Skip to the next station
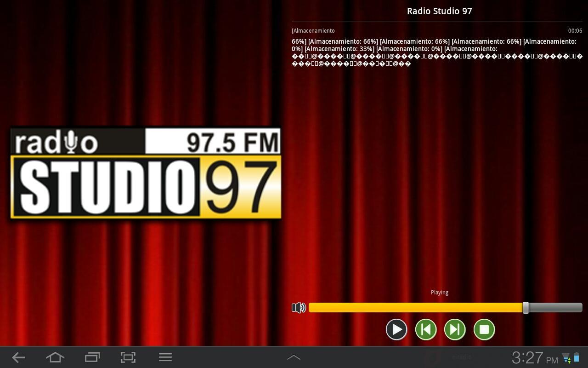Viewport: 588px width, 368px height. pyautogui.click(x=455, y=329)
